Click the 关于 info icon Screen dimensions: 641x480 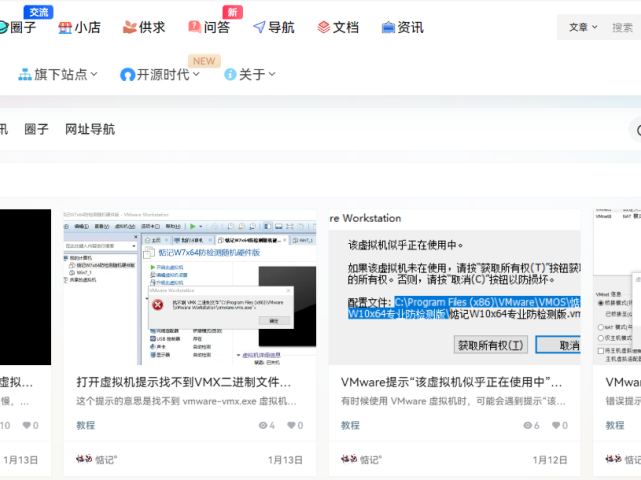(x=231, y=74)
